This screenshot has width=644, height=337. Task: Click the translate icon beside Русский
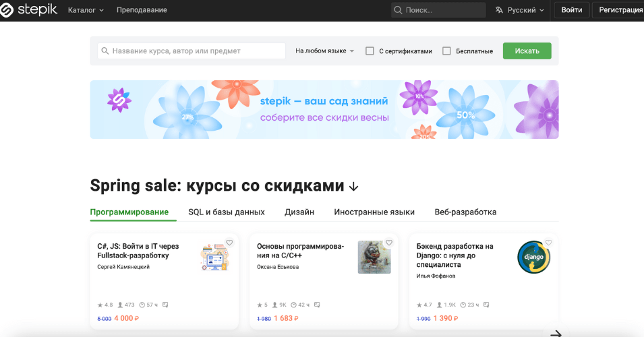[499, 10]
